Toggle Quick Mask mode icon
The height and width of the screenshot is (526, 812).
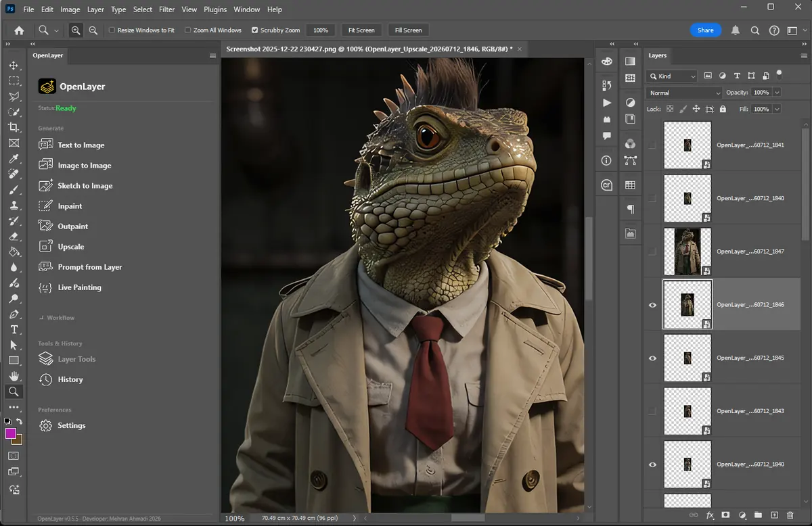(14, 456)
